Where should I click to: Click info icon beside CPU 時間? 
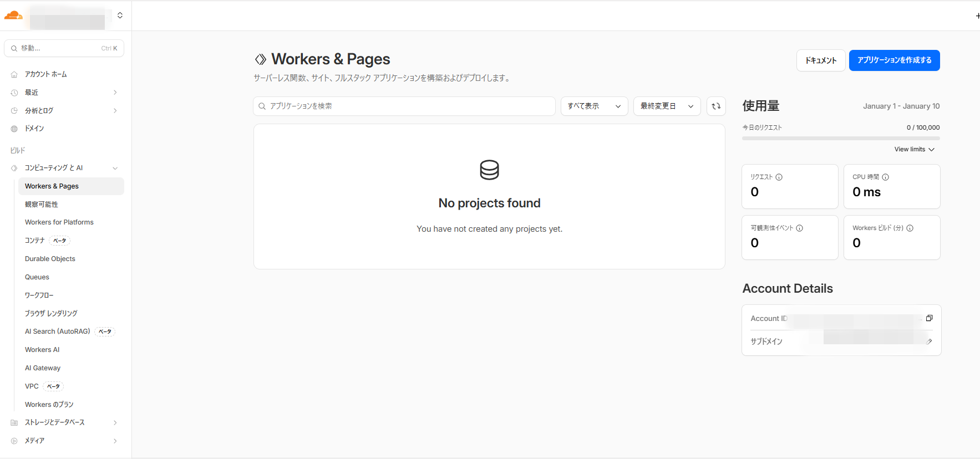click(885, 177)
